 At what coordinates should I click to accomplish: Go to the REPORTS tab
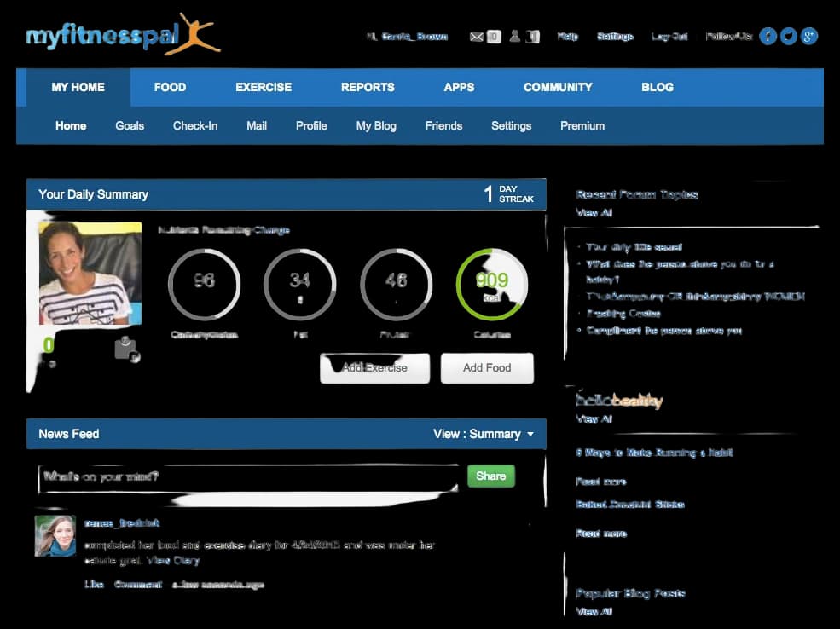[368, 87]
